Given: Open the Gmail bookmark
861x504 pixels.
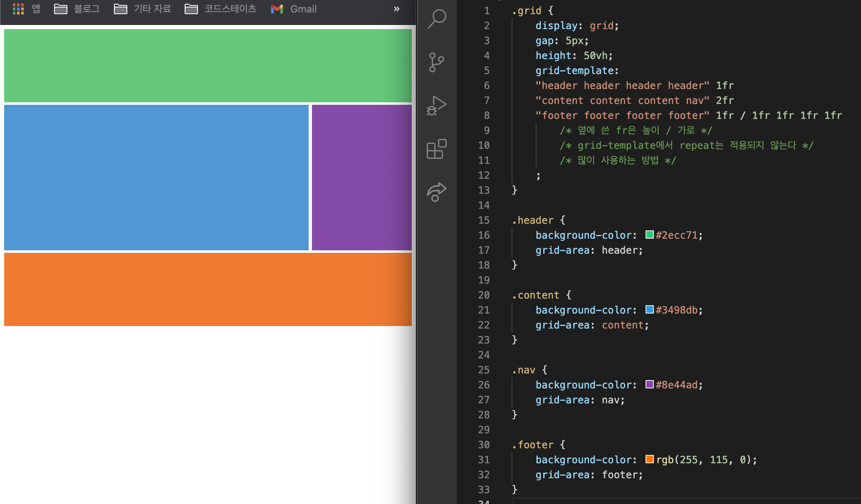Looking at the screenshot, I should pos(294,9).
